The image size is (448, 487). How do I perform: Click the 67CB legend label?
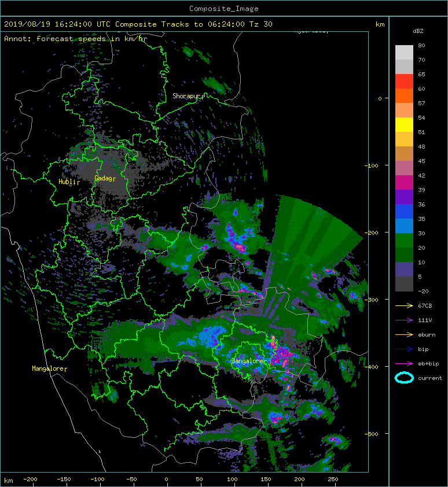pyautogui.click(x=425, y=305)
